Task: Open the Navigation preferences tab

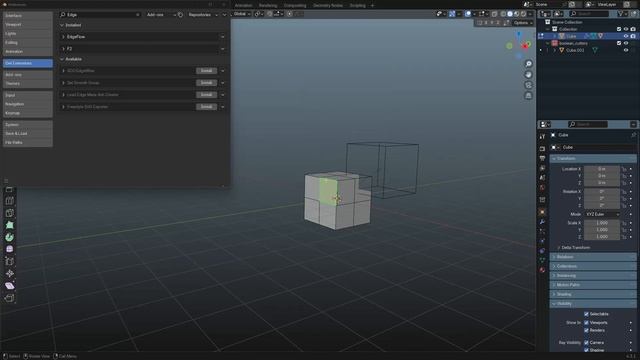Action: pos(28,104)
